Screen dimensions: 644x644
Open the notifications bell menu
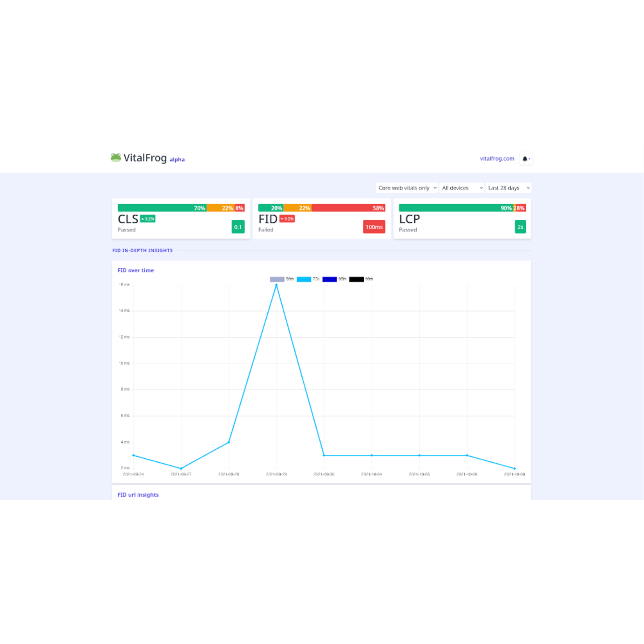click(x=526, y=158)
